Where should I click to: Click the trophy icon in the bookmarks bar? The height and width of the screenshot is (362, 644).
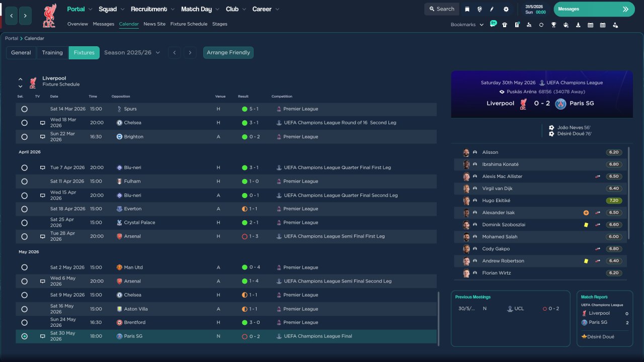coord(553,25)
